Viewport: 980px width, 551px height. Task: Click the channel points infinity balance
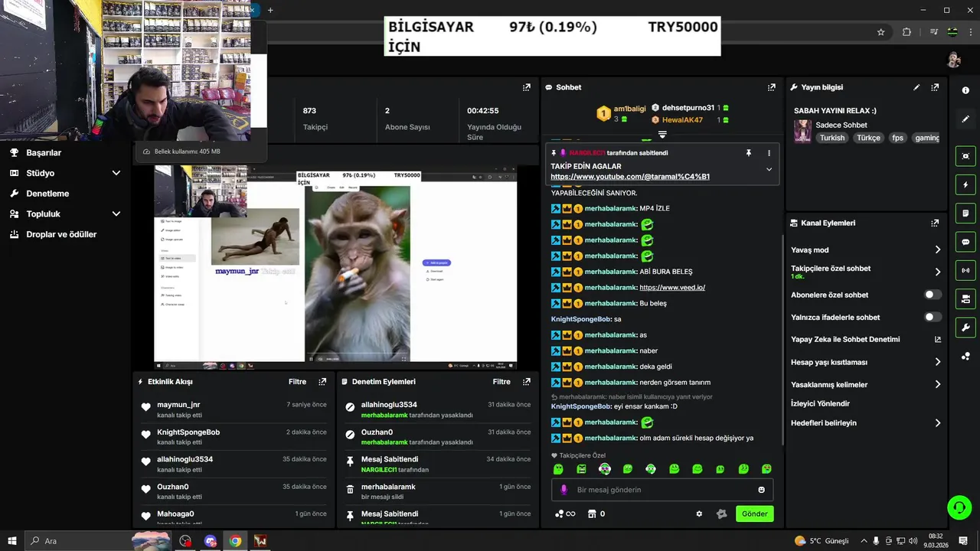(565, 514)
